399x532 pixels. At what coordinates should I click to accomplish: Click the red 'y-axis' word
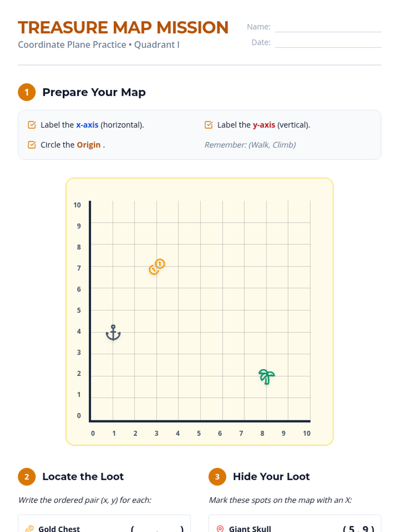(264, 125)
